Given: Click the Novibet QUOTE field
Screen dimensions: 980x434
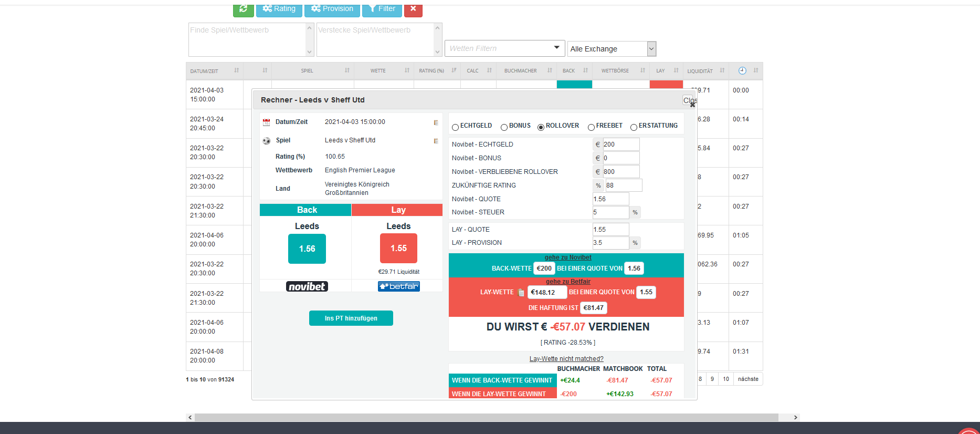Looking at the screenshot, I should click(x=610, y=199).
